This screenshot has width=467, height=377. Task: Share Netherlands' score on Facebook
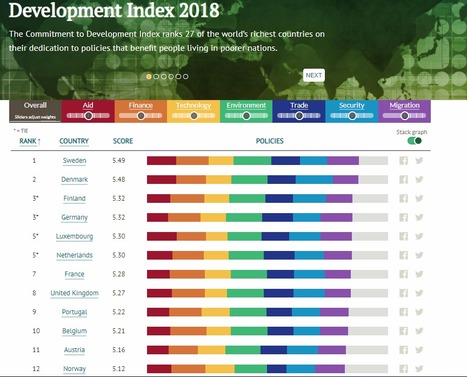[403, 255]
